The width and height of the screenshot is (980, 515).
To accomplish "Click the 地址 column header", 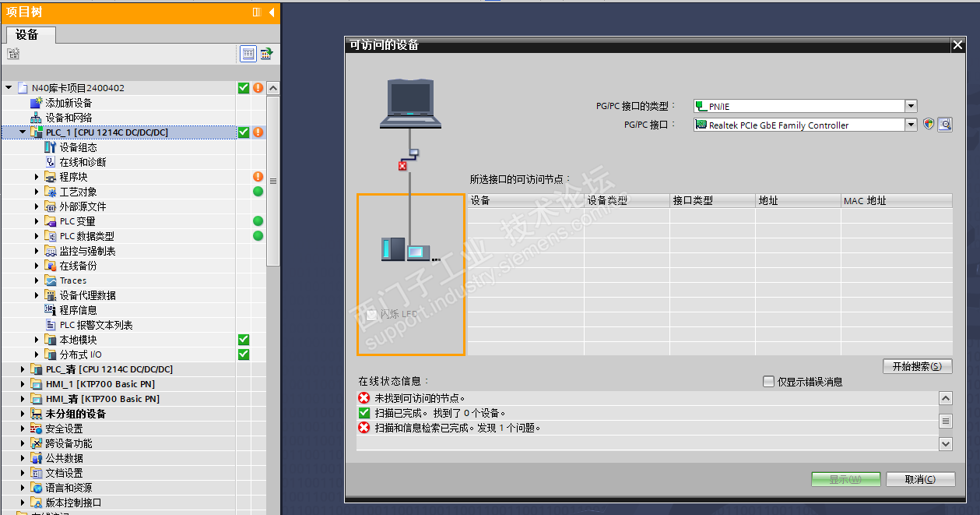I will pyautogui.click(x=798, y=200).
